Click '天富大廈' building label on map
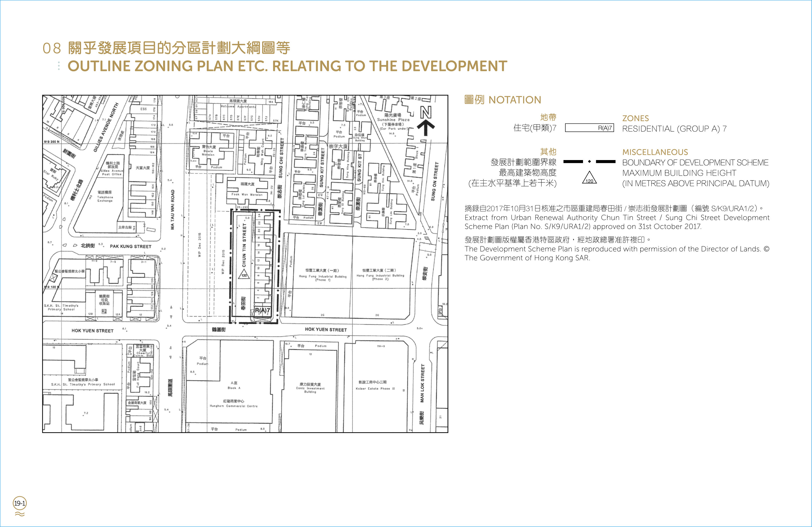 (x=143, y=168)
